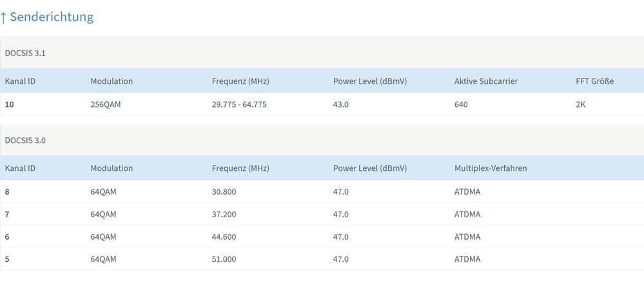Image resolution: width=644 pixels, height=283 pixels.
Task: Click Frequenz (MHz) header in DOCSIS 3.1 table
Action: pyautogui.click(x=240, y=81)
